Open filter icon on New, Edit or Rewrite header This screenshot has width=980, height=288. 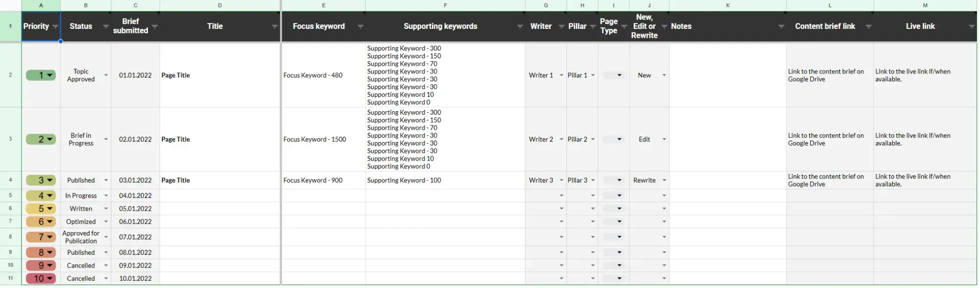tap(664, 27)
